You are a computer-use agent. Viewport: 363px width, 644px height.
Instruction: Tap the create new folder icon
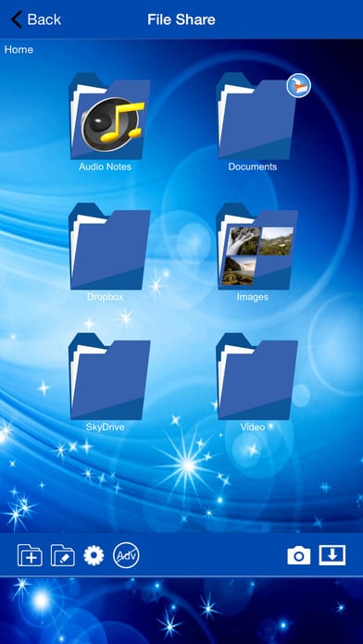[x=30, y=555]
